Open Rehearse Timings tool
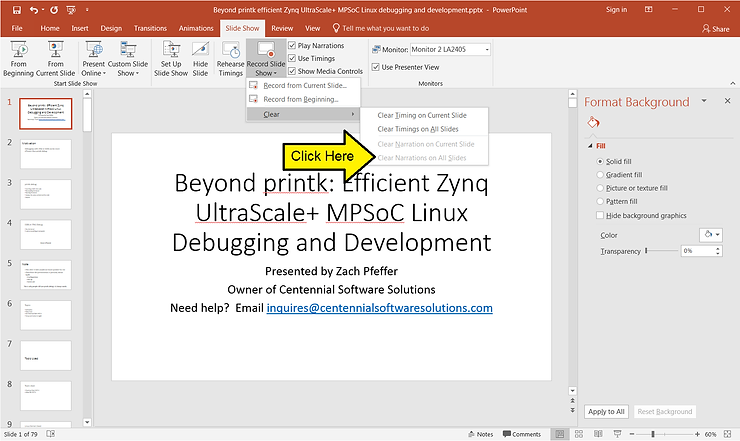 tap(230, 59)
